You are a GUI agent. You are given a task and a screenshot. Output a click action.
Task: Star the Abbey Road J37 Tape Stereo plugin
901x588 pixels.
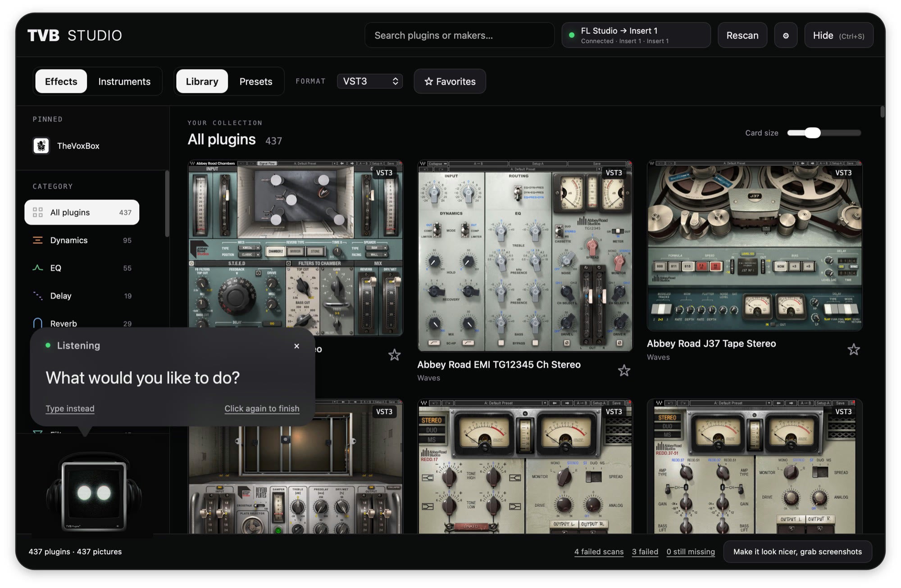[854, 349]
